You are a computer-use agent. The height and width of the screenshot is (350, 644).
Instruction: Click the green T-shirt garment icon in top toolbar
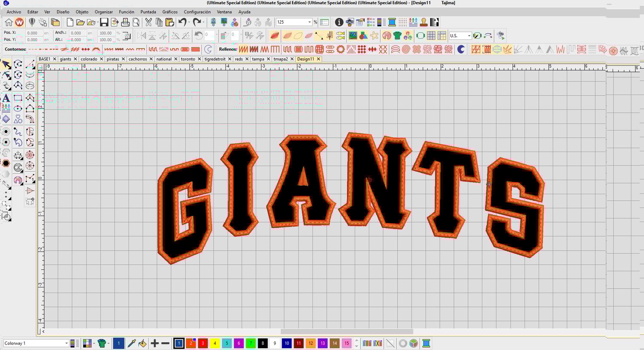397,36
